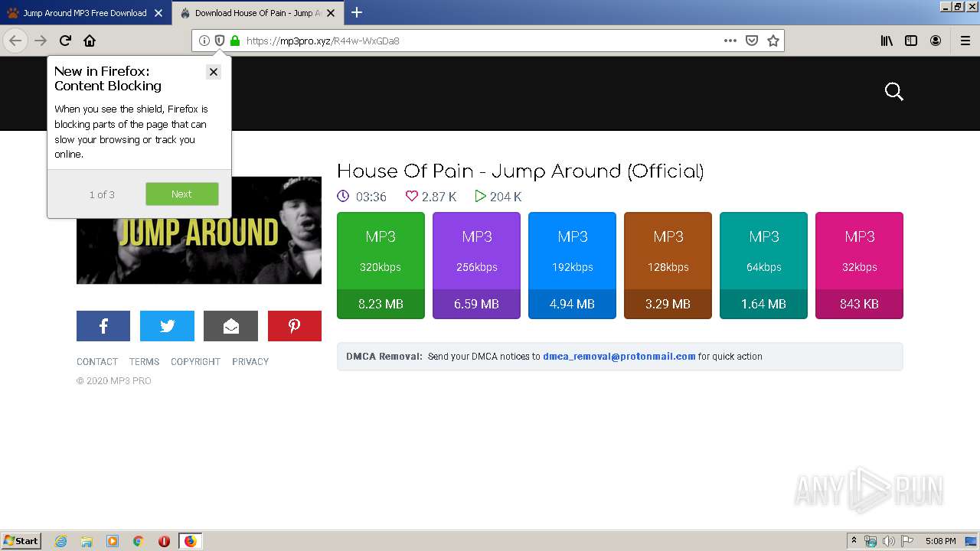Click the 2.87 K likes heart icon

[x=412, y=196]
